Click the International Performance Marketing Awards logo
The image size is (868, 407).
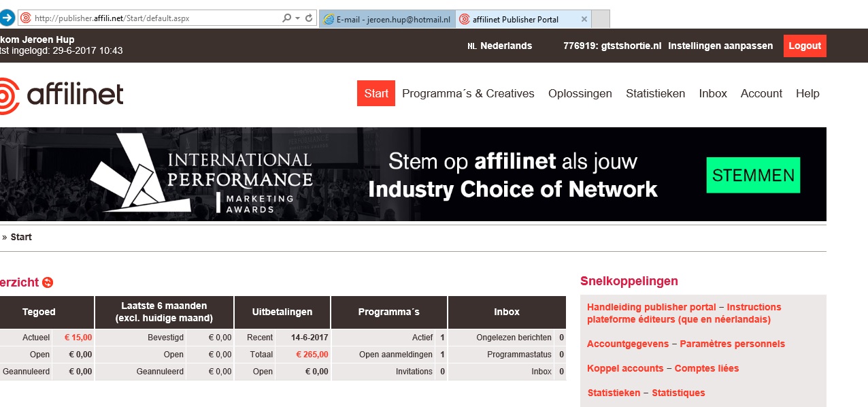pyautogui.click(x=202, y=175)
